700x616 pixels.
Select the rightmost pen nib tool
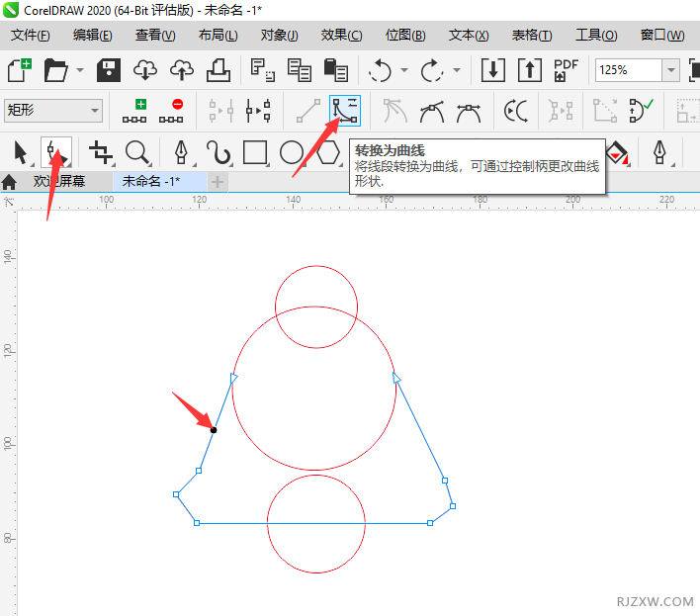pyautogui.click(x=660, y=153)
